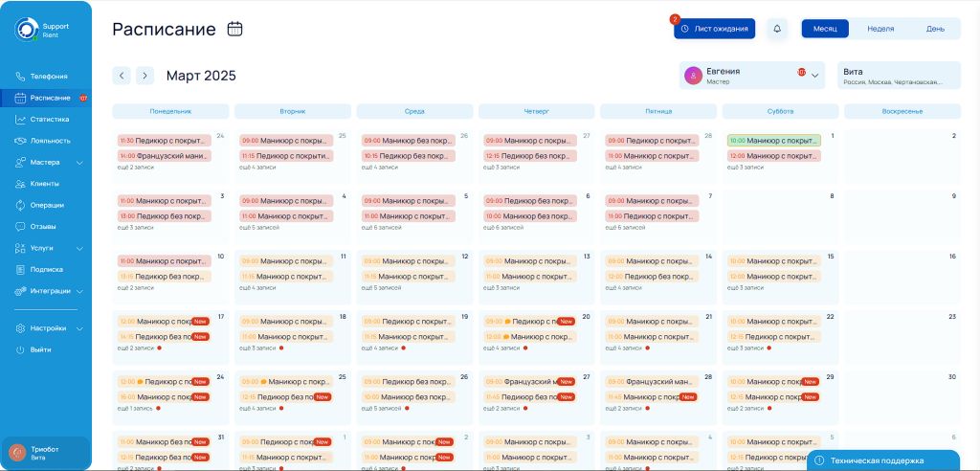Open Лояльность section in sidebar

[50, 141]
